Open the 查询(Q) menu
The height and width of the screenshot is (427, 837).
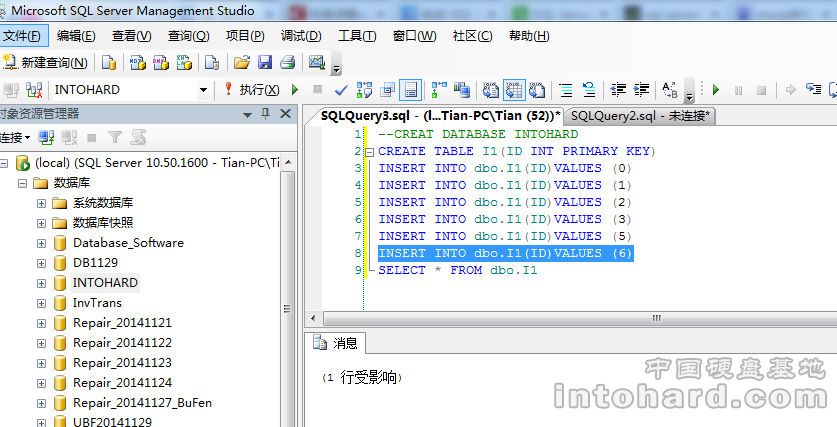tap(188, 36)
